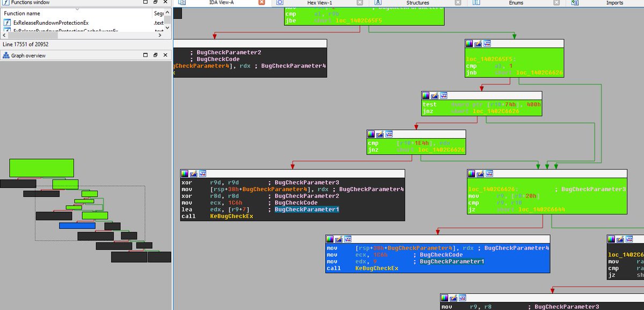644x310 pixels.
Task: Click group nodes icon on rightmost cut-off block
Action: (x=630, y=239)
